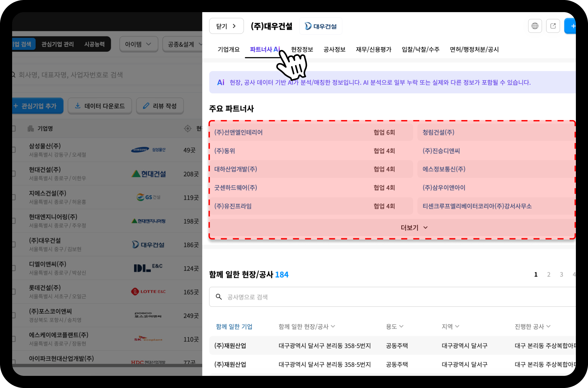Click the download icon on 데이터 다운로드
This screenshot has width=588, height=388.
(78, 106)
